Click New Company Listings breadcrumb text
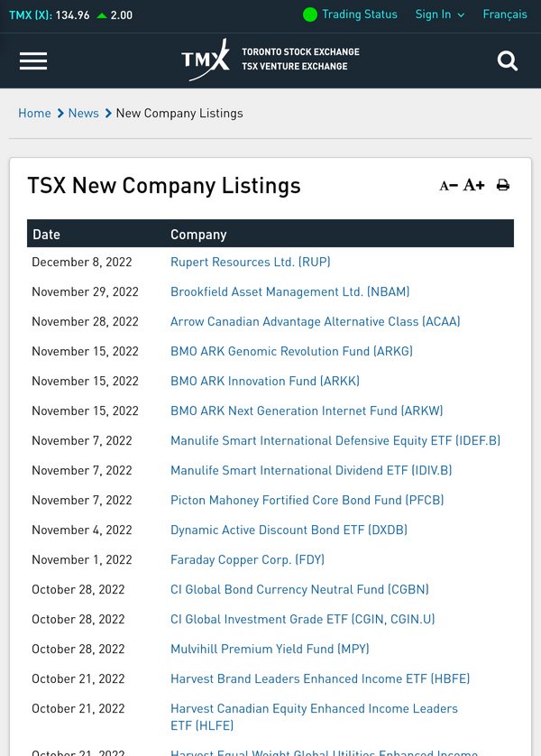541x756 pixels. (179, 114)
